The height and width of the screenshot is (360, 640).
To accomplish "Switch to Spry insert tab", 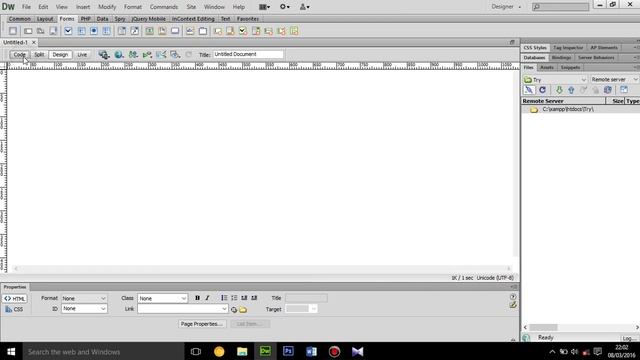I will 120,19.
